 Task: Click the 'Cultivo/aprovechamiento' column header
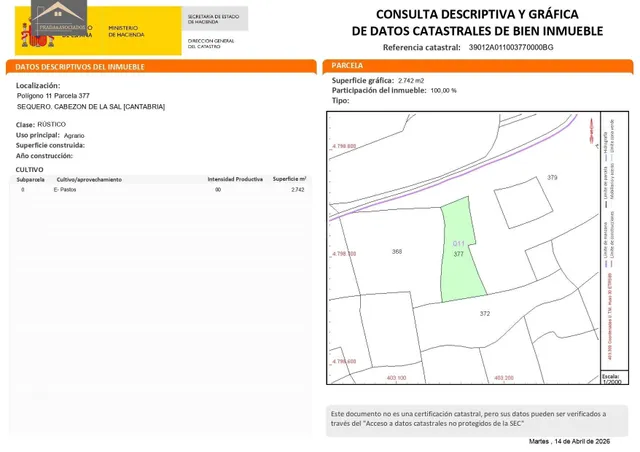click(x=89, y=180)
